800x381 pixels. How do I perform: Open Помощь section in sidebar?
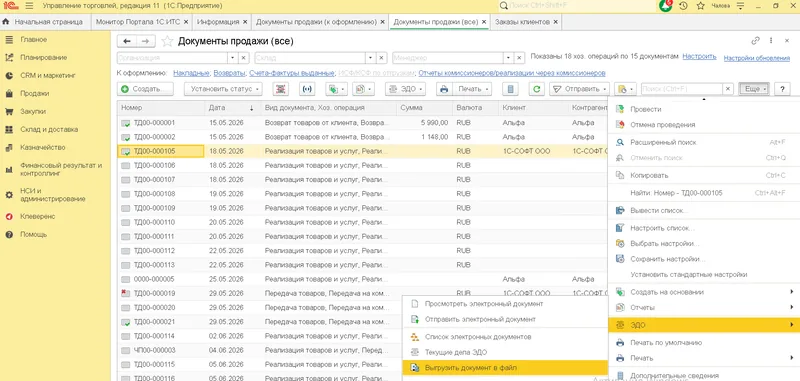click(x=34, y=235)
